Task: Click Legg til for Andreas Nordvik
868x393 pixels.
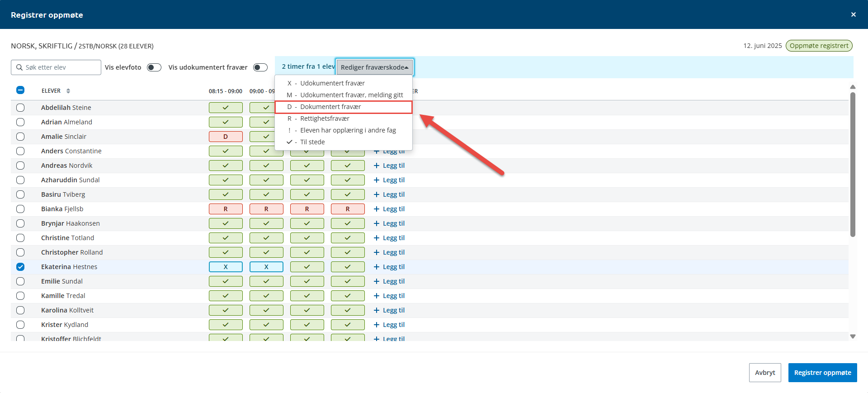Action: (x=389, y=166)
